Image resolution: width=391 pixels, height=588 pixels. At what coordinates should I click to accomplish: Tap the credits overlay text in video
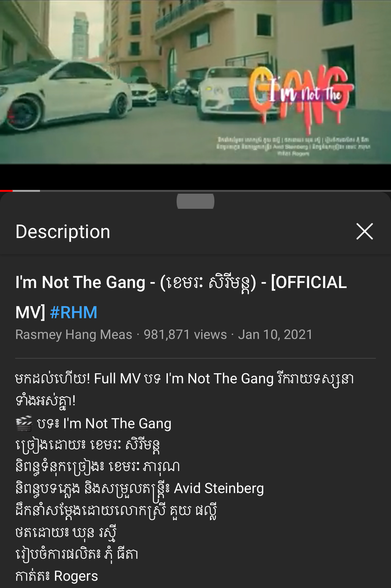[x=293, y=146]
